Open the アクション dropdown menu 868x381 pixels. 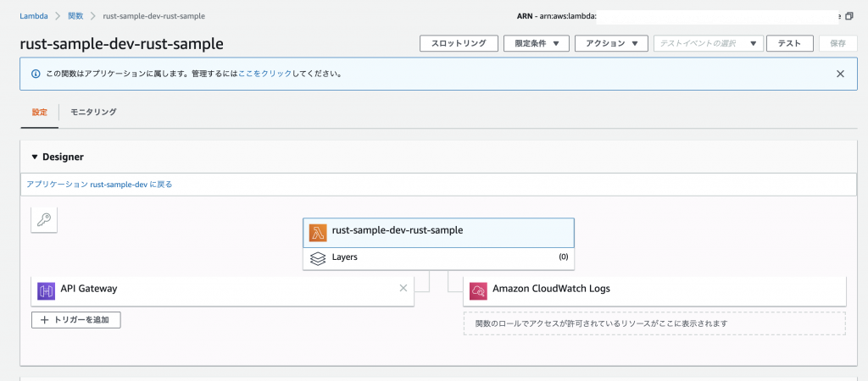coord(612,44)
